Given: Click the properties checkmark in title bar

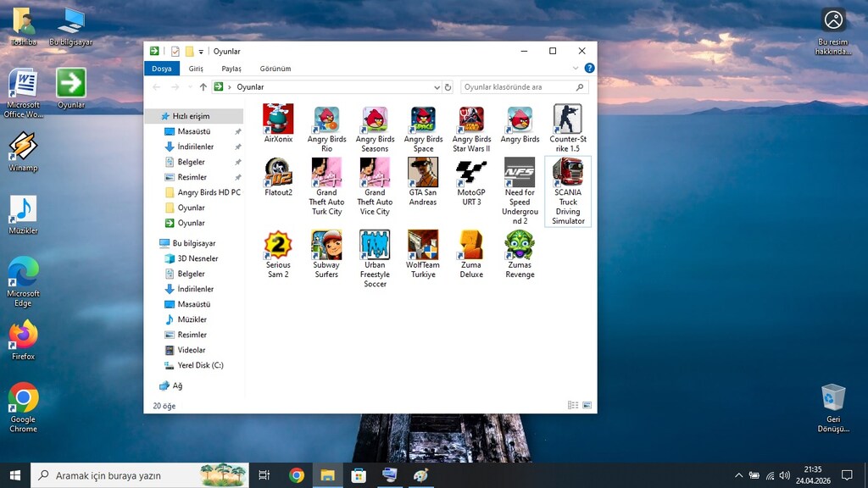Looking at the screenshot, I should click(175, 52).
